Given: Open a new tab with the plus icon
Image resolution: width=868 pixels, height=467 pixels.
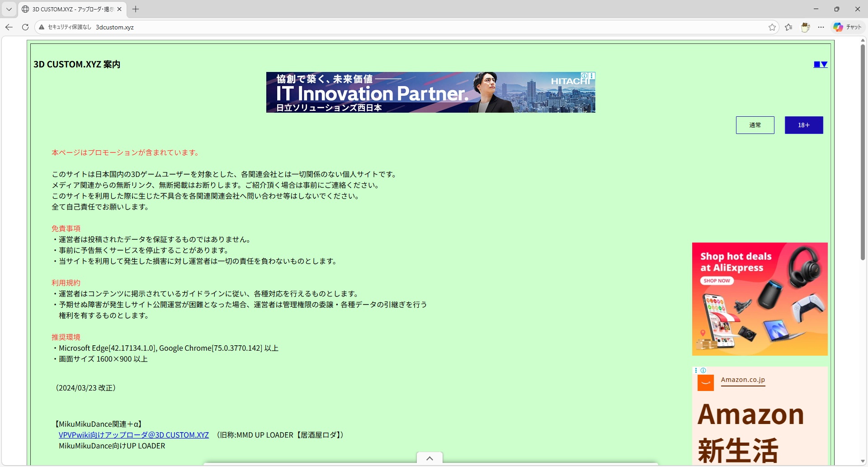Looking at the screenshot, I should tap(136, 9).
